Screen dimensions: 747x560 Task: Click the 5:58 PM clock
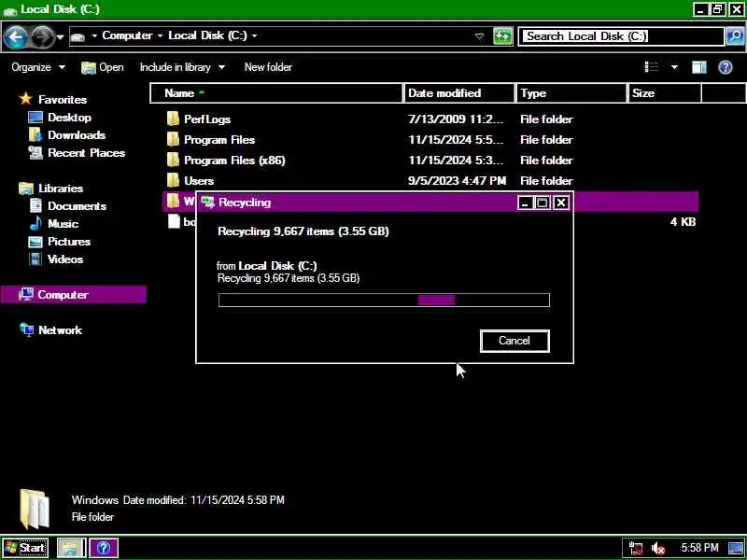pos(699,548)
